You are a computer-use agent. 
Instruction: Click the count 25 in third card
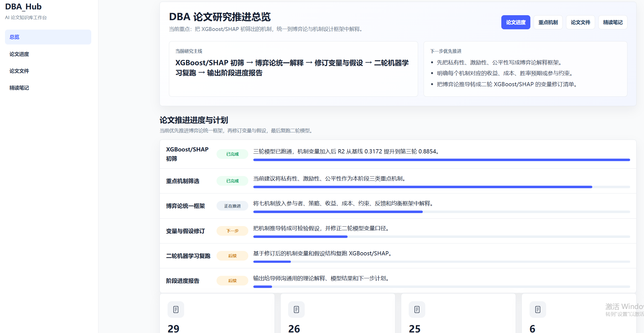pyautogui.click(x=414, y=328)
